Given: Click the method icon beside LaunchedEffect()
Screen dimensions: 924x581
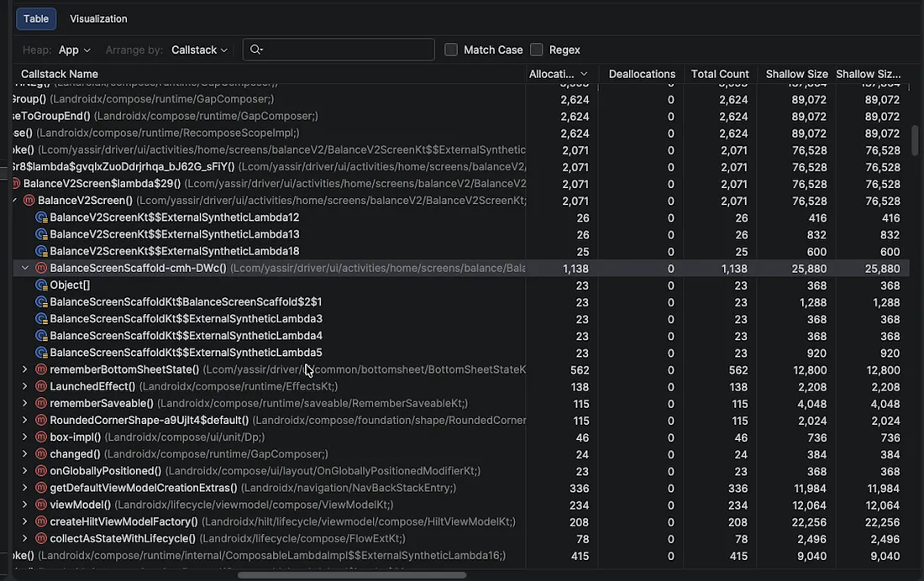Looking at the screenshot, I should coord(41,386).
